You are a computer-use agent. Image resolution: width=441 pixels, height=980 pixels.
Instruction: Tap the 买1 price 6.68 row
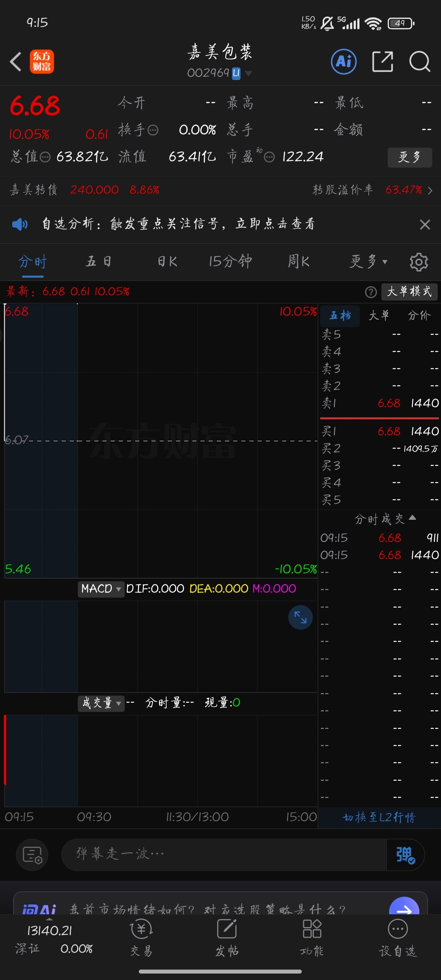point(380,431)
